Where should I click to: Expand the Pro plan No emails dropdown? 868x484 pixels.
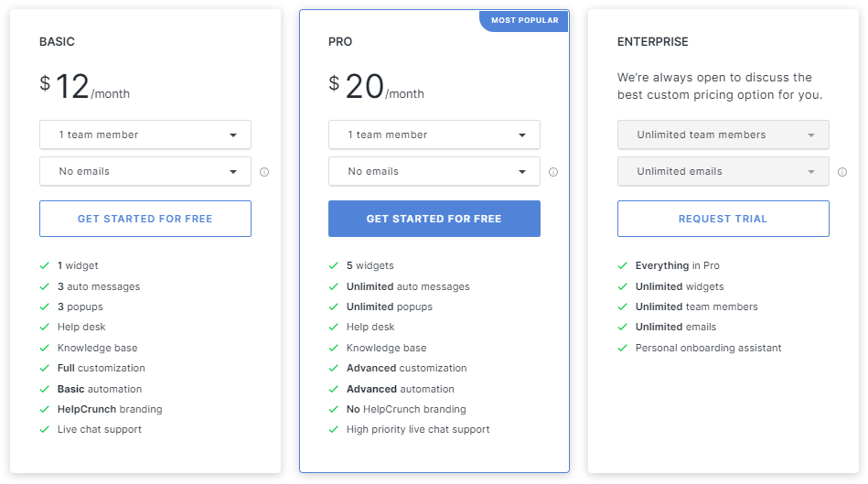coord(434,171)
